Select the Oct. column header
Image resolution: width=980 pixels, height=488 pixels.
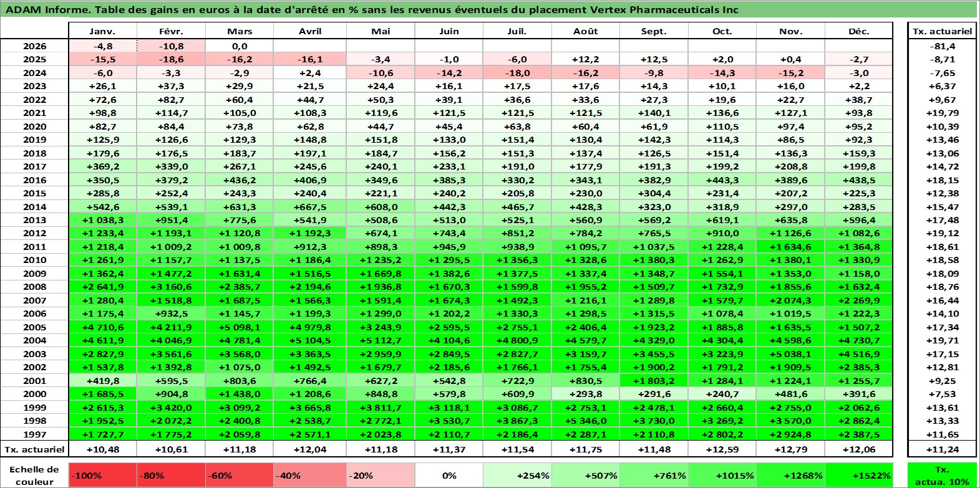tap(722, 31)
